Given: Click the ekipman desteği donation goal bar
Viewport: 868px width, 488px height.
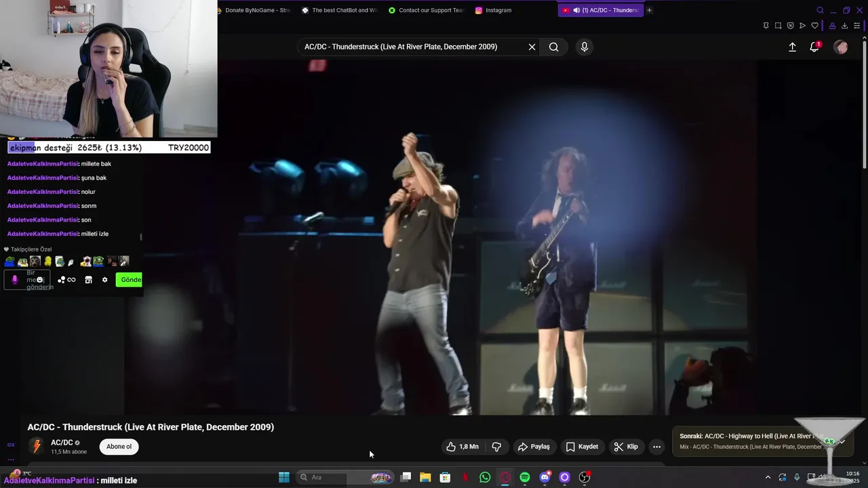Looking at the screenshot, I should click(108, 148).
